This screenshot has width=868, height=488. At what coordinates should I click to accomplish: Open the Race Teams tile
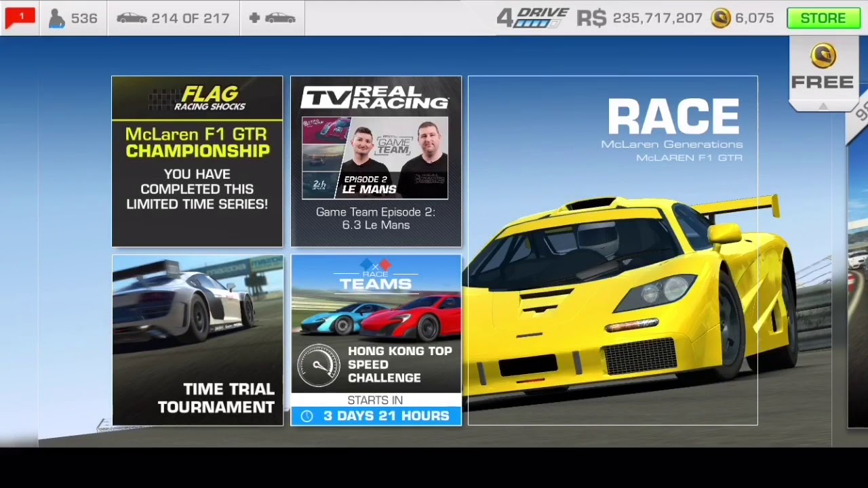tap(376, 340)
